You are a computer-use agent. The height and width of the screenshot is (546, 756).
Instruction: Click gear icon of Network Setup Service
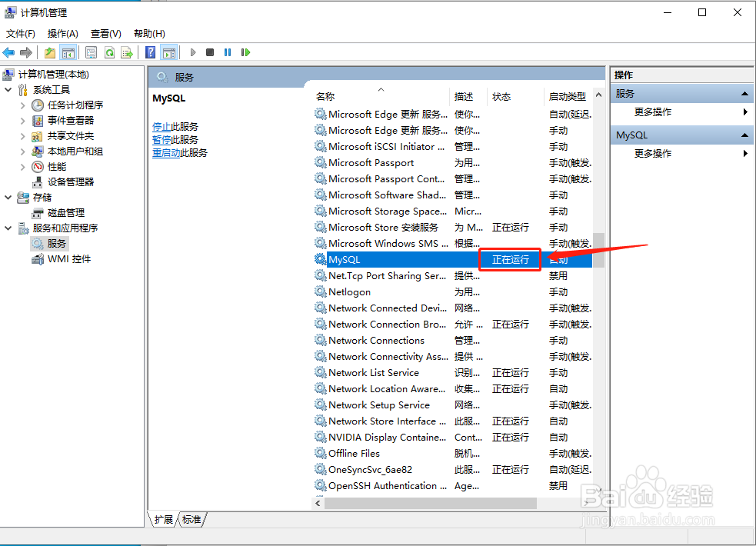pyautogui.click(x=320, y=405)
